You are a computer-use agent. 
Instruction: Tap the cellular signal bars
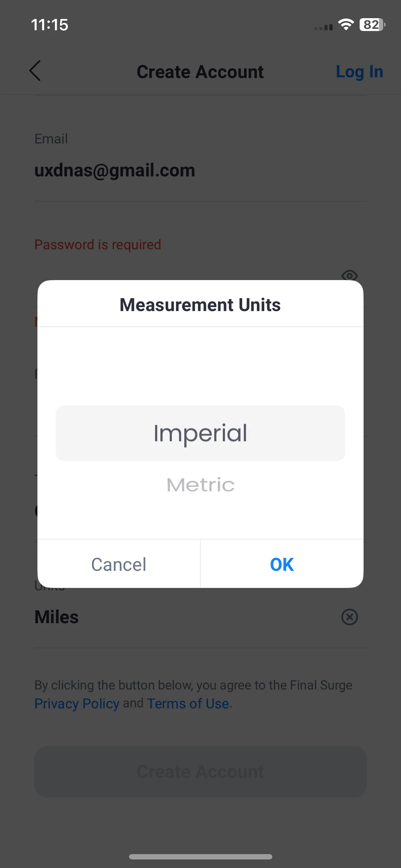coord(323,27)
